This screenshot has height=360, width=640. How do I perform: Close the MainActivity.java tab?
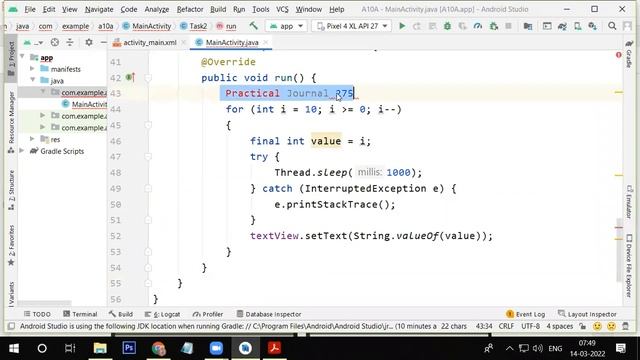tap(266, 42)
